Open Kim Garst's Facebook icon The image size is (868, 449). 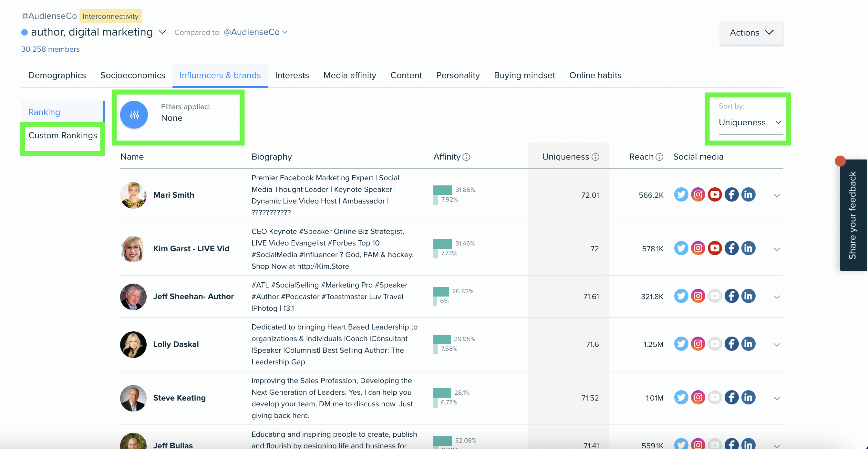pyautogui.click(x=731, y=248)
